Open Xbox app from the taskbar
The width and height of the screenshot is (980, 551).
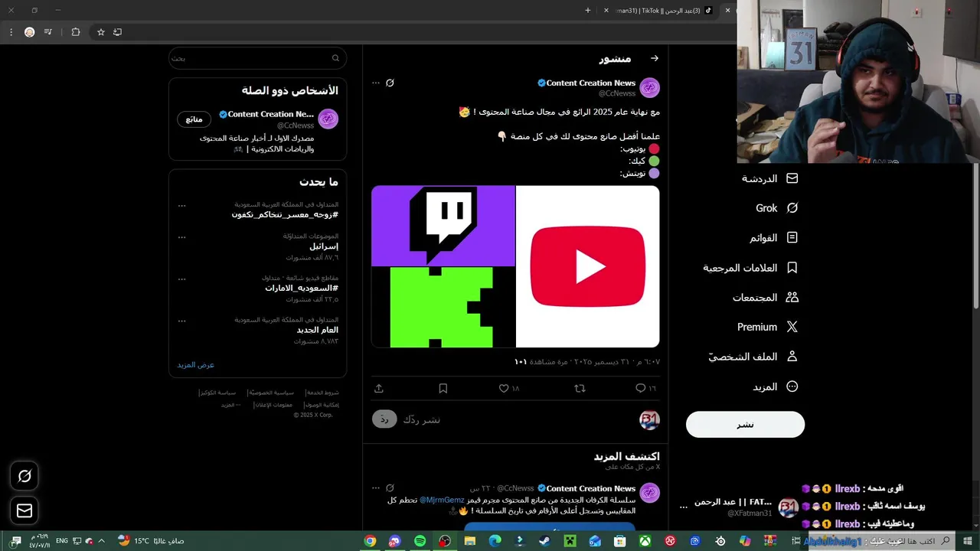(x=645, y=541)
